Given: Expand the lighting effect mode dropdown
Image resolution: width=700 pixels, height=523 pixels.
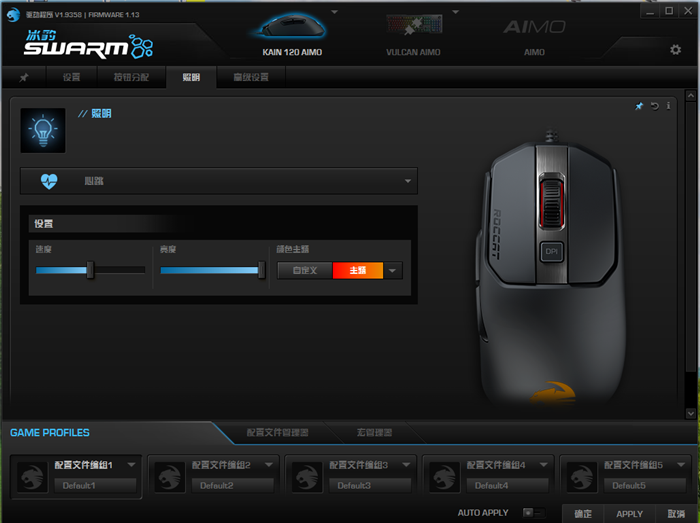Looking at the screenshot, I should [x=408, y=181].
